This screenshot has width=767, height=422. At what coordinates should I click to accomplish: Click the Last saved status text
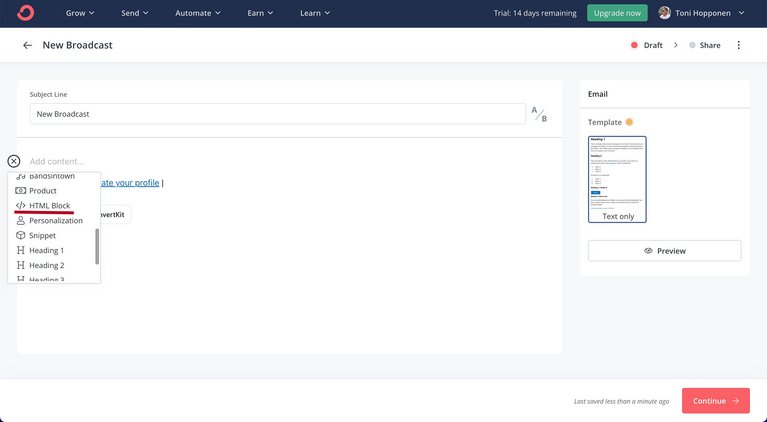[x=621, y=401]
